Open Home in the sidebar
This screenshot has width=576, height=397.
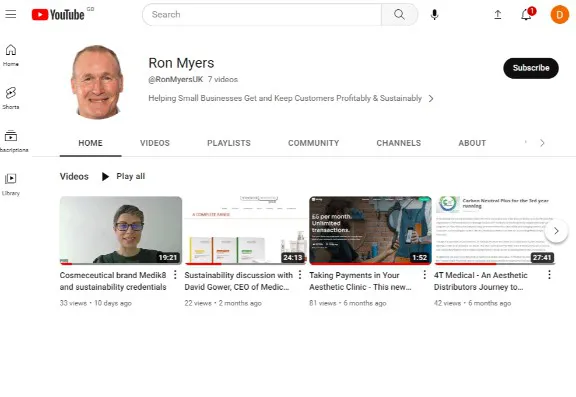coord(11,55)
